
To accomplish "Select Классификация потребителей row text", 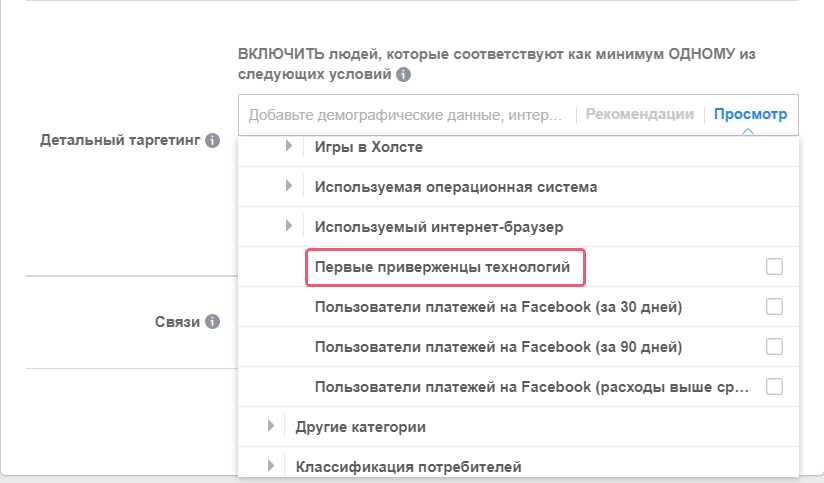I will click(408, 467).
